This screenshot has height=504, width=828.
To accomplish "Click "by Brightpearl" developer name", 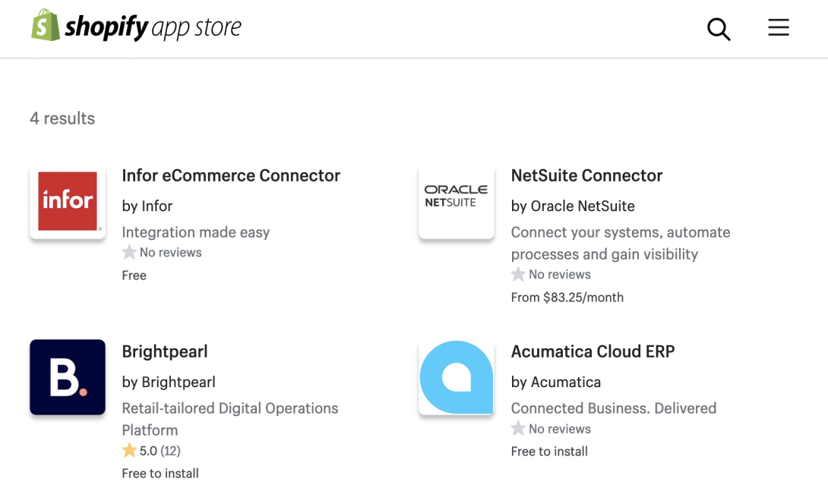I will (x=169, y=382).
